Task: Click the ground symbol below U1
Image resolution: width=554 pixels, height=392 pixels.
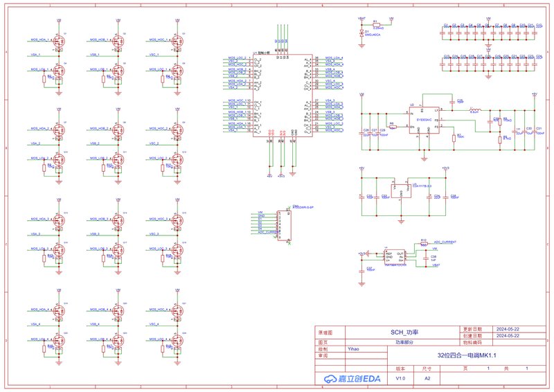Action: coord(292,174)
